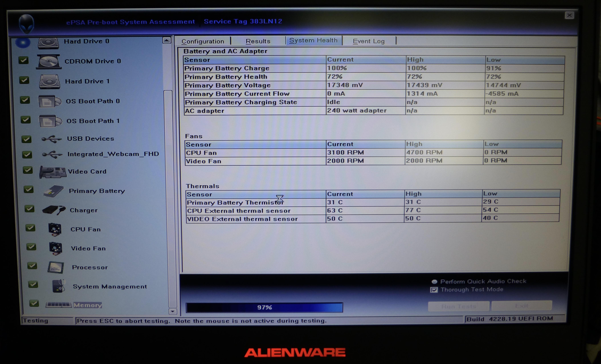Select the CPU Fan icon
Viewport: 601px width, 364px height.
[55, 229]
